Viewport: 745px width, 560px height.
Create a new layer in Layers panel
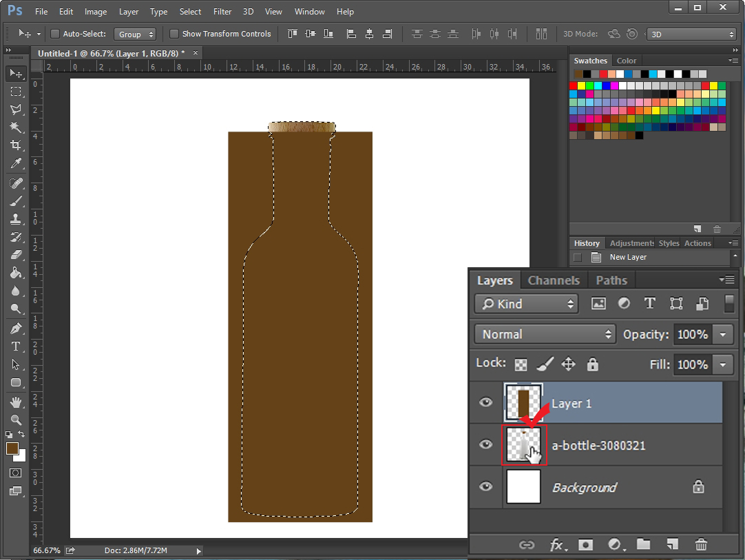click(672, 544)
